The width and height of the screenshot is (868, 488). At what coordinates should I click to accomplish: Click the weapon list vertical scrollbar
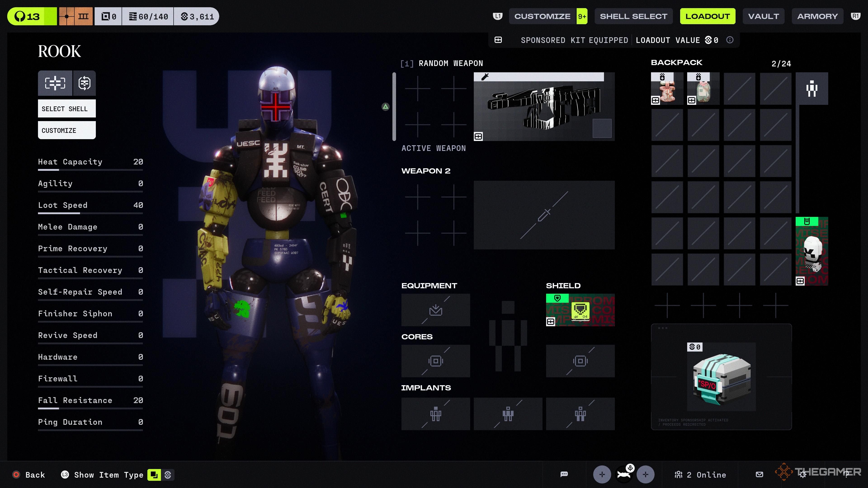click(x=394, y=106)
